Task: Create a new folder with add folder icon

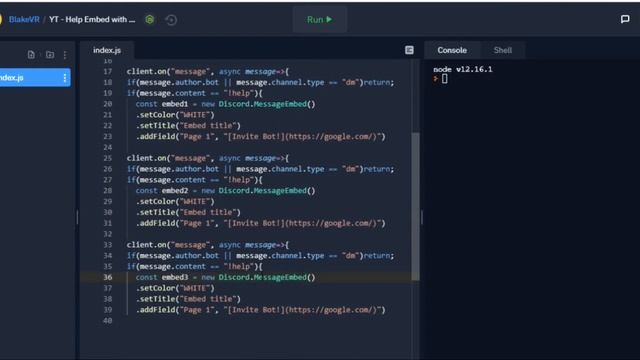Action: coord(50,55)
